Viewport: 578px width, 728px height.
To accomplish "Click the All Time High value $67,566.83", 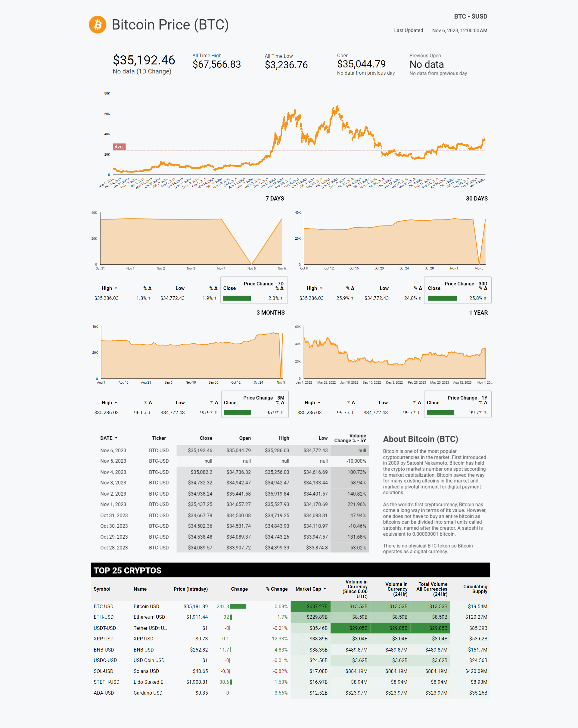I will click(217, 64).
